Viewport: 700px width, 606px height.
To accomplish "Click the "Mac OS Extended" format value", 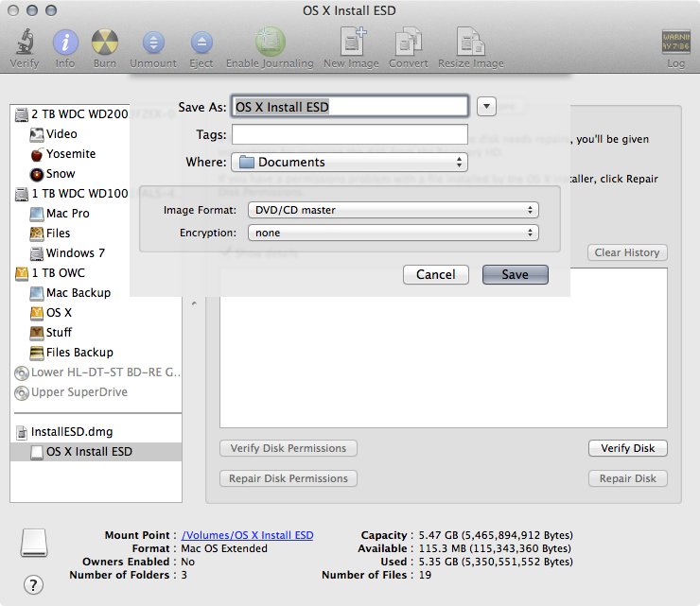I will pos(224,548).
